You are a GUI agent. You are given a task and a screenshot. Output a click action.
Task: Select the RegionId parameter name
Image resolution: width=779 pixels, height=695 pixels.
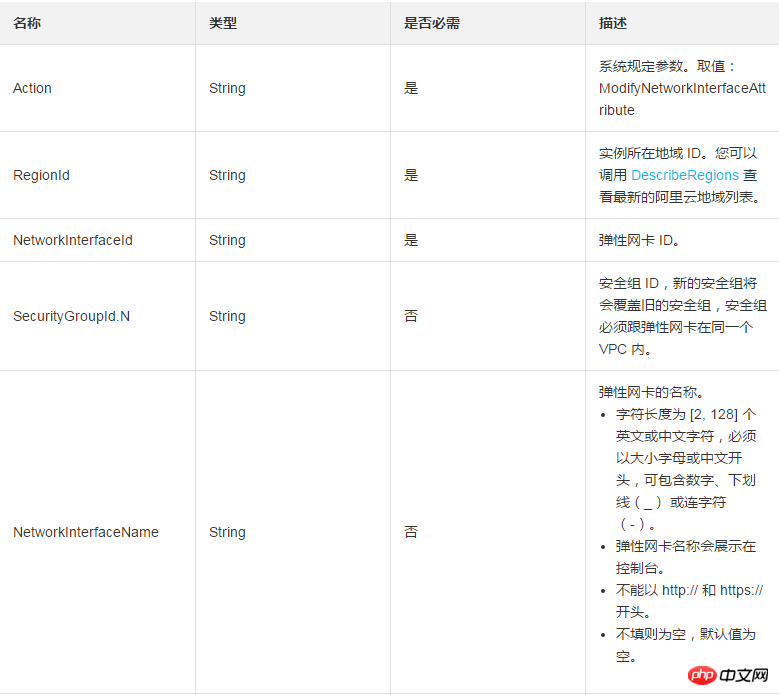(41, 175)
